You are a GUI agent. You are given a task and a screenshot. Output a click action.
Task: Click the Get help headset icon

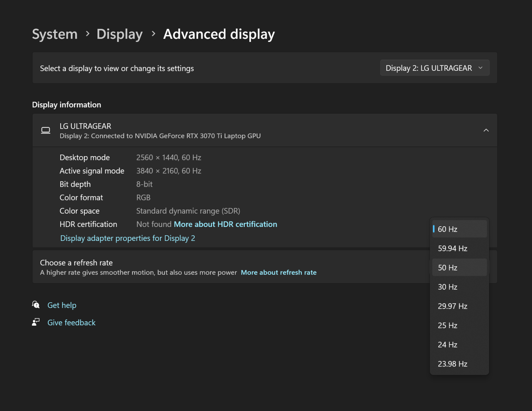(x=36, y=305)
